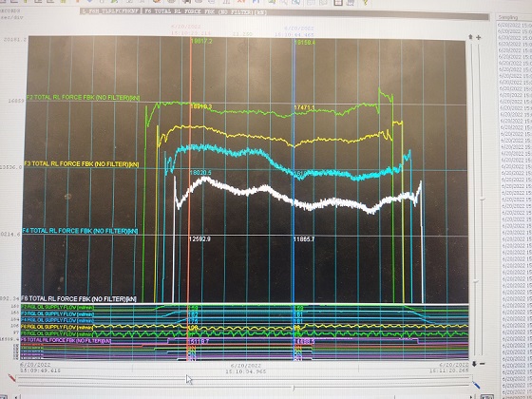Select the F6 TOTAL RL FORCE FBK header tab
This screenshot has width=532, height=399.
(205, 11)
